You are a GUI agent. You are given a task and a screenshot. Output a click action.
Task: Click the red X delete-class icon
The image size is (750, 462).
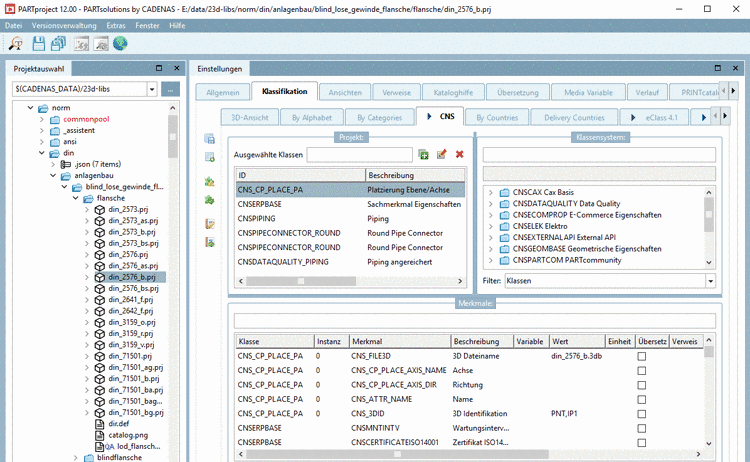pyautogui.click(x=459, y=154)
